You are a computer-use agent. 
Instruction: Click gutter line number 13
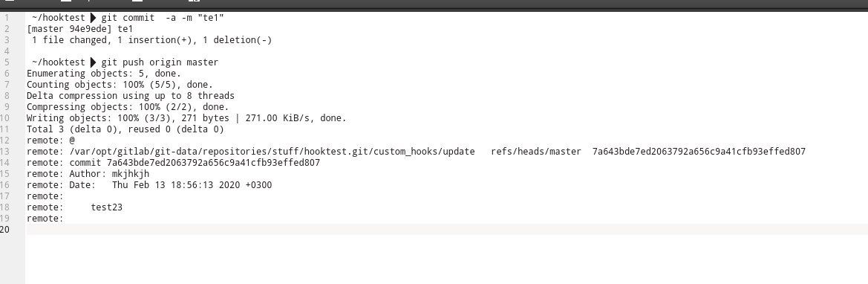(x=5, y=151)
